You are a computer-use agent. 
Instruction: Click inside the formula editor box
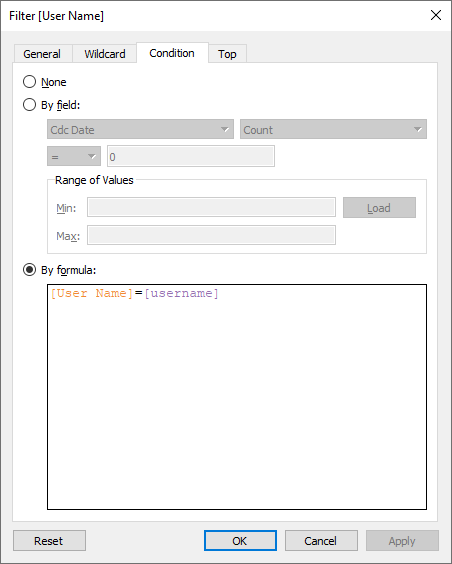coord(237,397)
